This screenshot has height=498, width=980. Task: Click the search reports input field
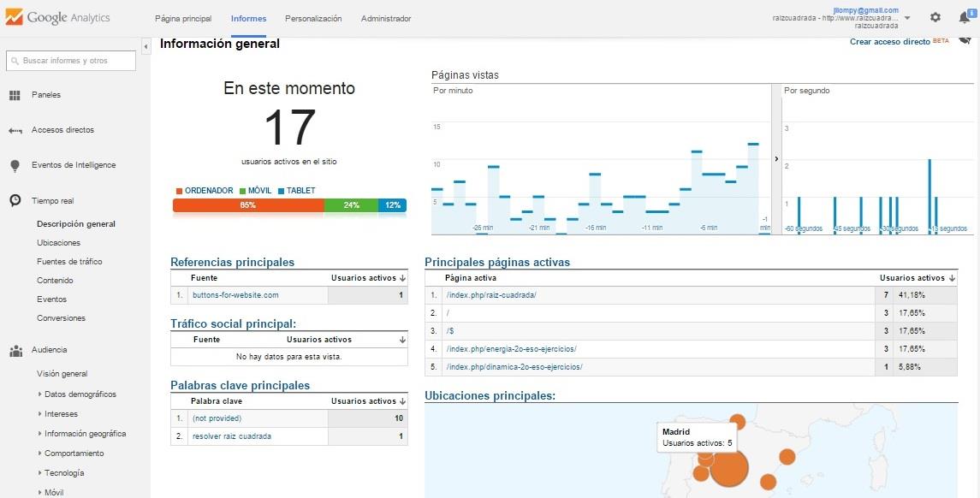click(70, 61)
